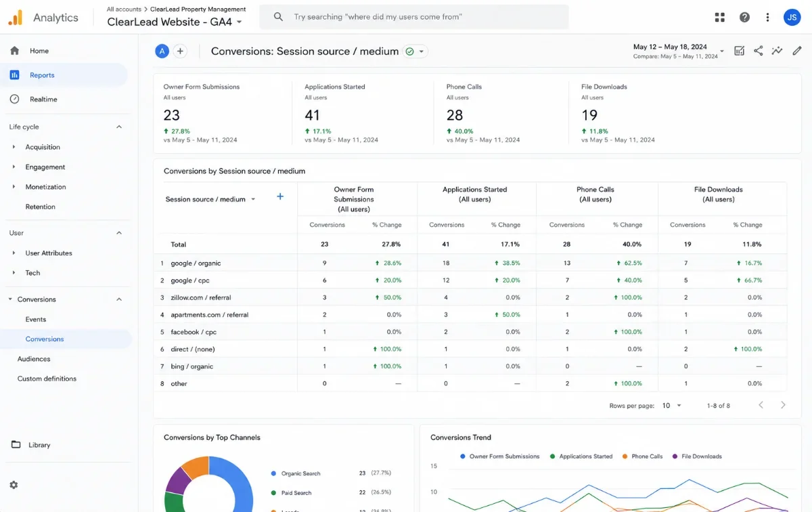Add secondary dimension plus icon
Image resolution: width=812 pixels, height=512 pixels.
(x=280, y=196)
